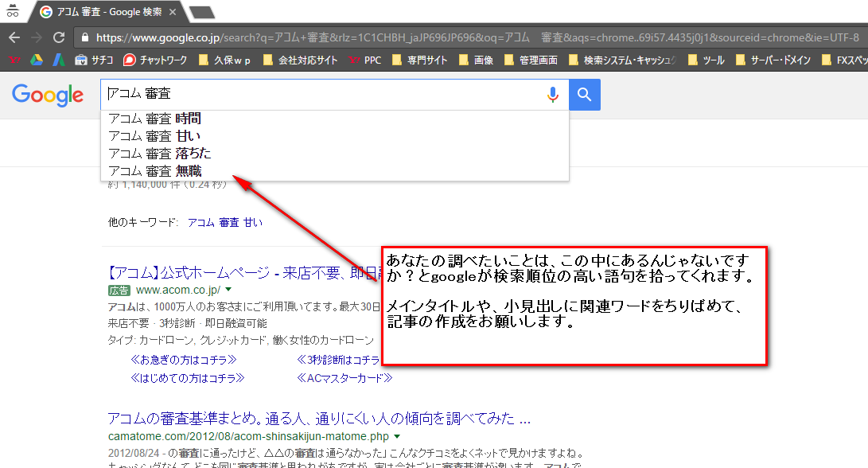868x468 pixels.
Task: Click the incognito mode icon
Action: pyautogui.click(x=12, y=11)
